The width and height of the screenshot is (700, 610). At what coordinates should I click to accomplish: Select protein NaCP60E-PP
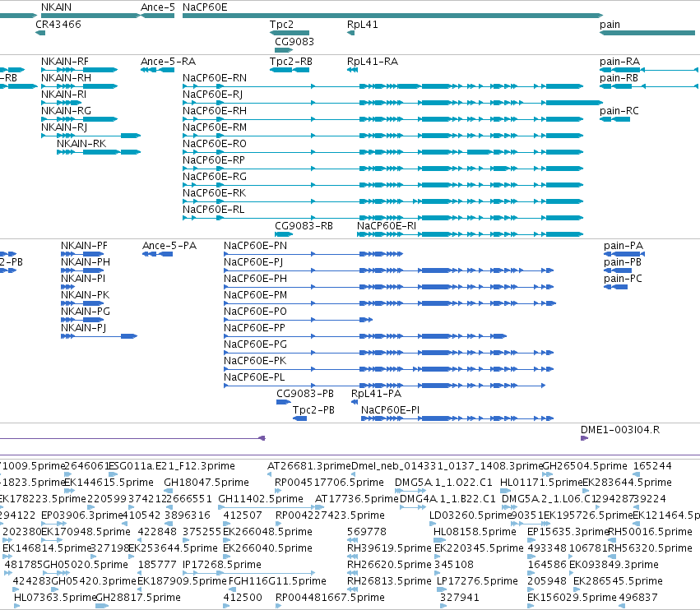(x=254, y=328)
